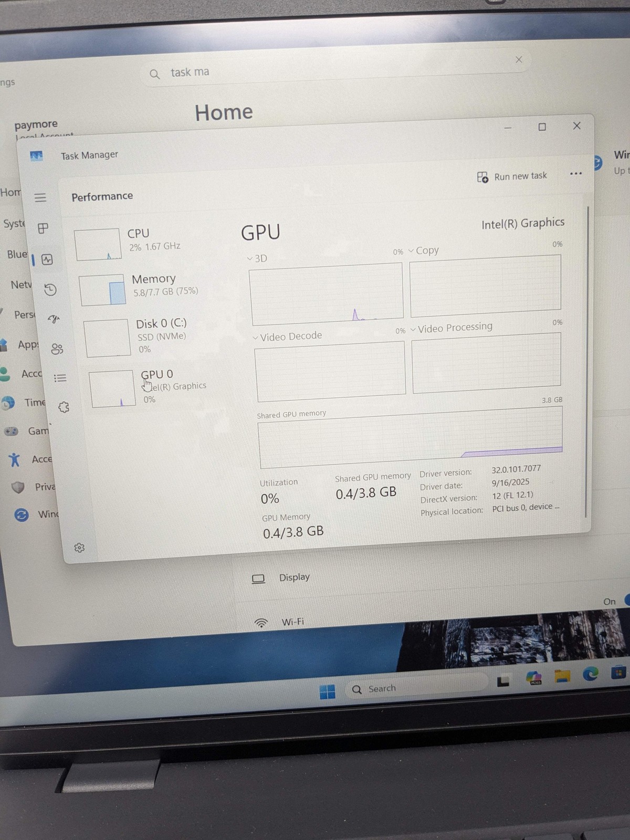Open File Explorer from the taskbar
Image resolution: width=630 pixels, height=840 pixels.
click(562, 676)
